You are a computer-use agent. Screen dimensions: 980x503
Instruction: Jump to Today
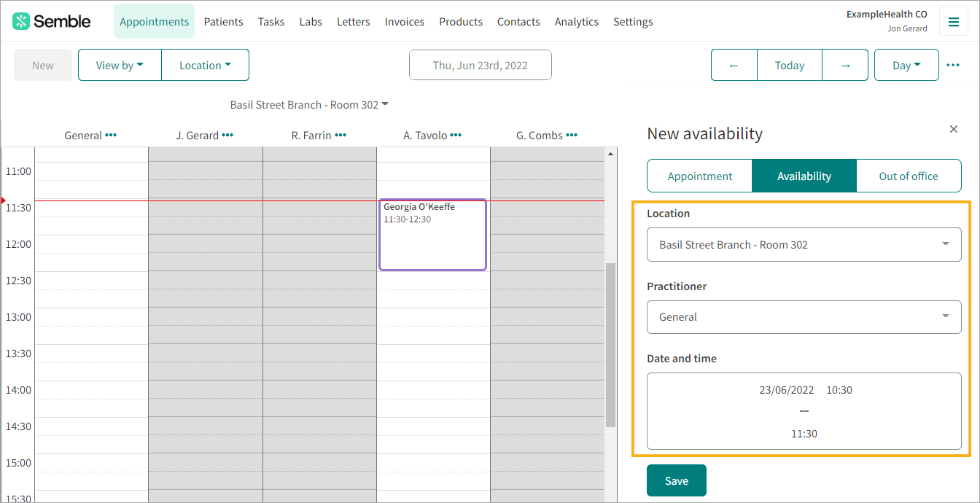790,65
